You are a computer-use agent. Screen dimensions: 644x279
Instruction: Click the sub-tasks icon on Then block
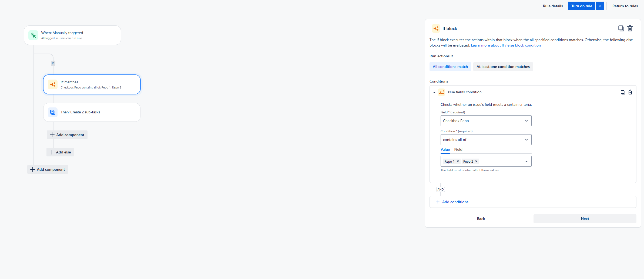52,112
